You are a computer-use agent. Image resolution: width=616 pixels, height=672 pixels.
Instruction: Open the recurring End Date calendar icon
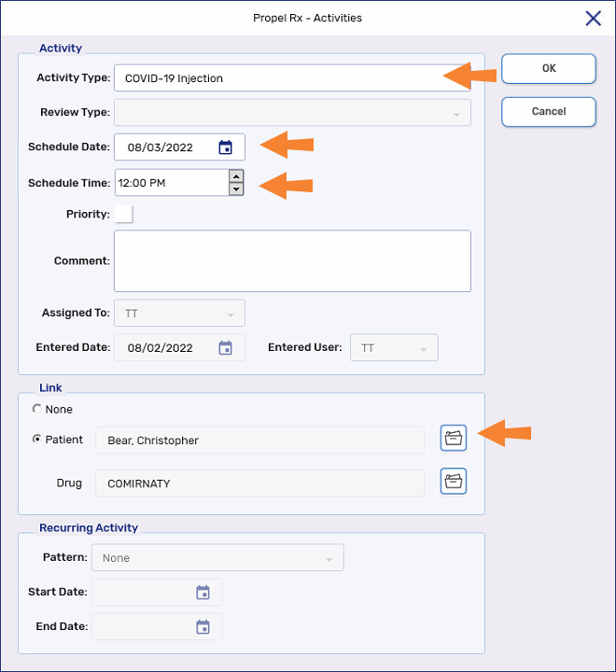(x=203, y=627)
